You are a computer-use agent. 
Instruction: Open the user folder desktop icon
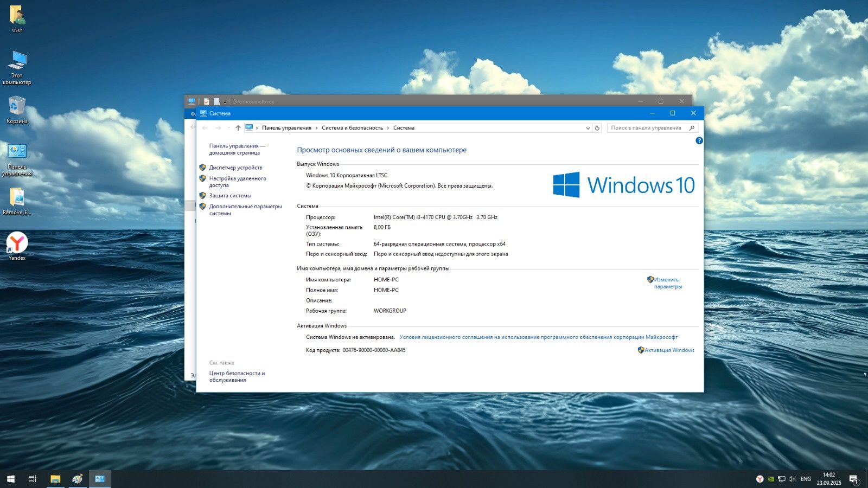click(x=17, y=19)
